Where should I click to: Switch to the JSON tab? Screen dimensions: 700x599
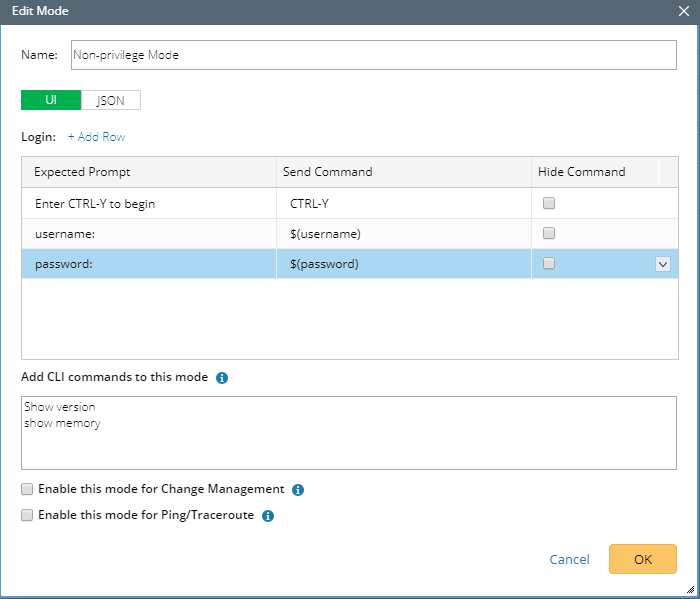pyautogui.click(x=111, y=100)
